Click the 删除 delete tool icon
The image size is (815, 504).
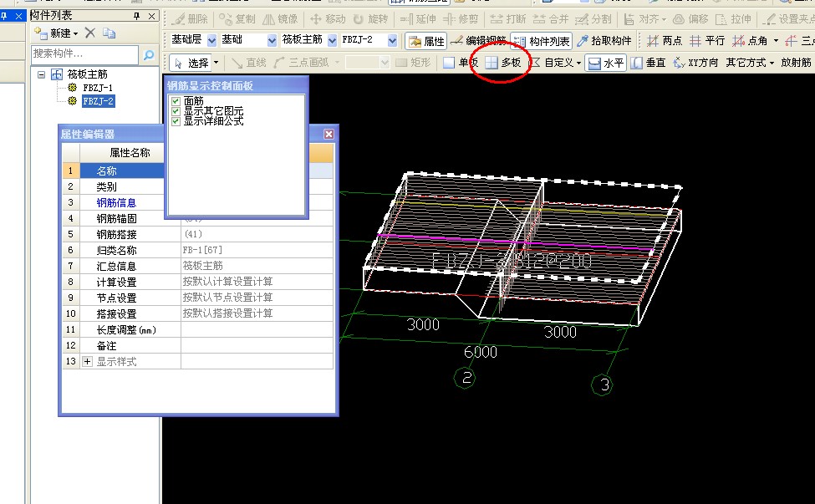[179, 19]
